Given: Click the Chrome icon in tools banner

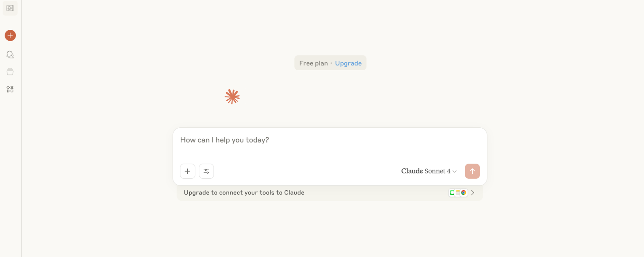Looking at the screenshot, I should 464,193.
